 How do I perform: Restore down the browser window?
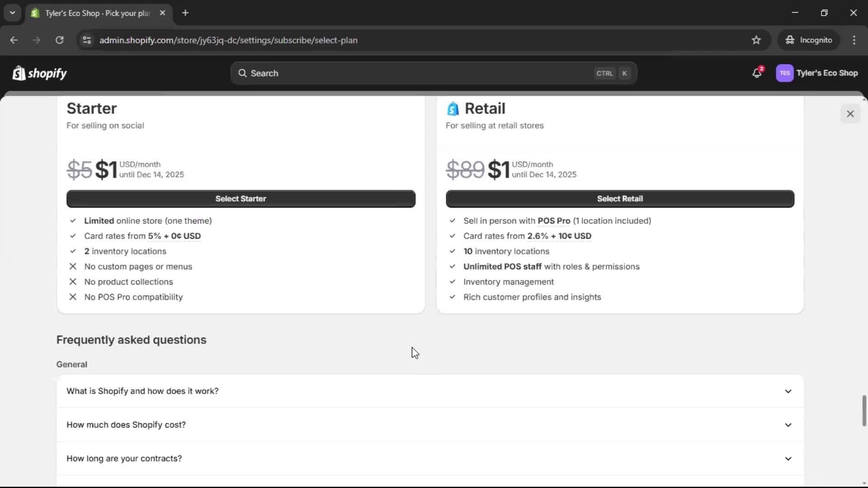coord(824,13)
